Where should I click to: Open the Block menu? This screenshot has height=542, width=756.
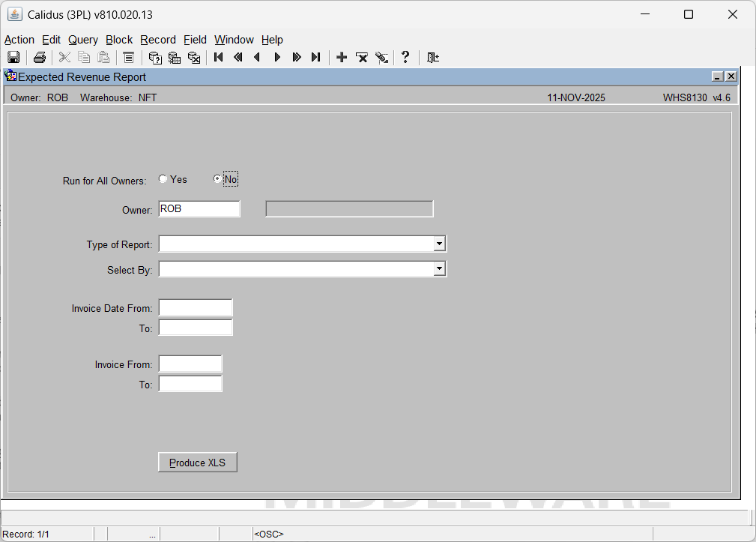tap(119, 40)
